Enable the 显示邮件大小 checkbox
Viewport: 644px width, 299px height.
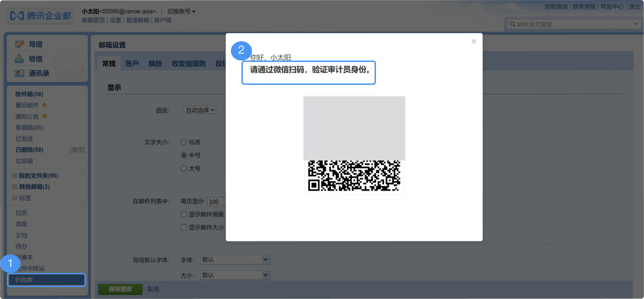click(184, 227)
